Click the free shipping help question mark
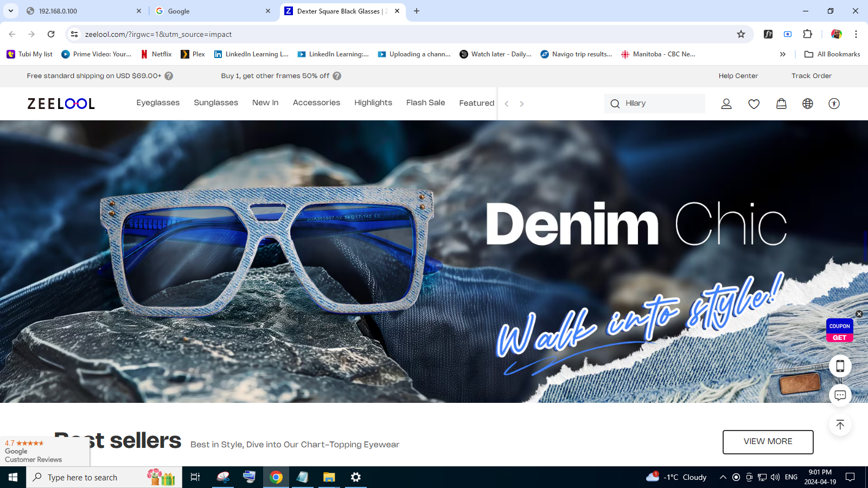This screenshot has height=488, width=868. pyautogui.click(x=169, y=76)
